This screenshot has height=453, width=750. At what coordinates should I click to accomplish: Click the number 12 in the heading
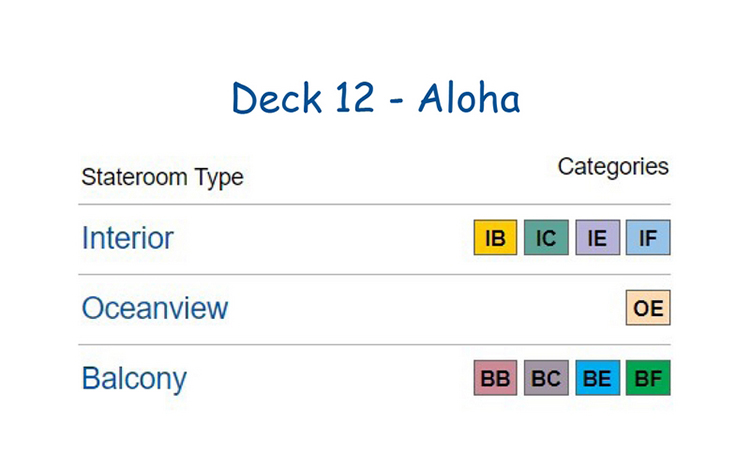tap(354, 98)
